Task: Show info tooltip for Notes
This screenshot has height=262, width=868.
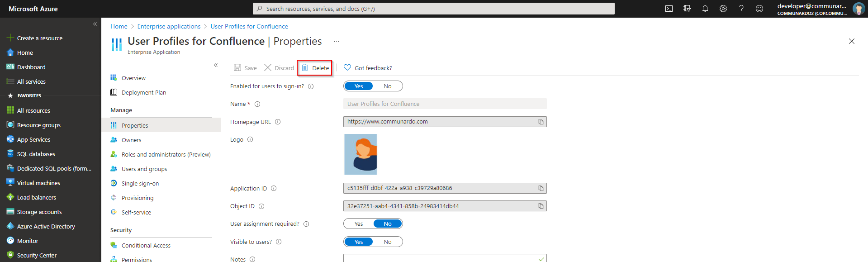Action: click(x=252, y=259)
